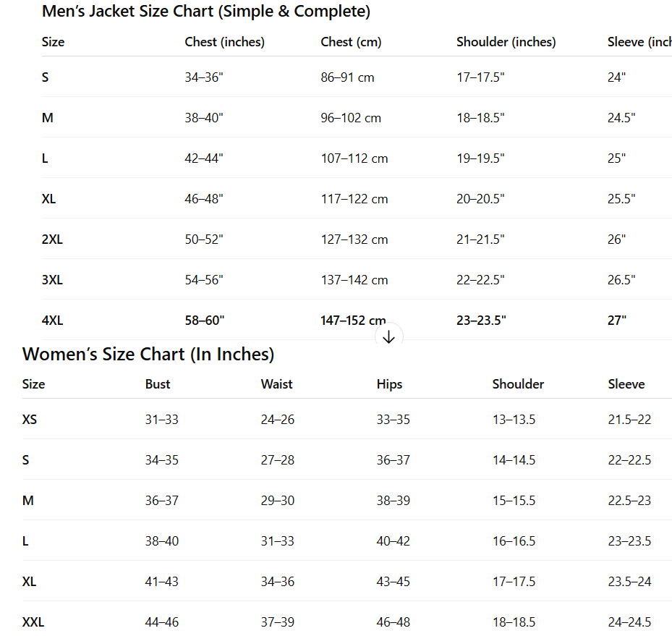Click the 2XL size row label
672x636 pixels.
52,239
